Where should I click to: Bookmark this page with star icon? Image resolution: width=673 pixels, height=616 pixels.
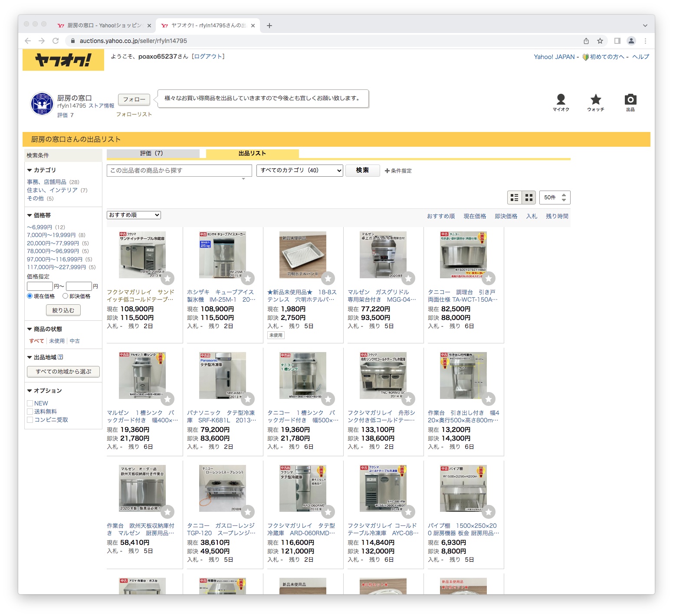tap(600, 41)
